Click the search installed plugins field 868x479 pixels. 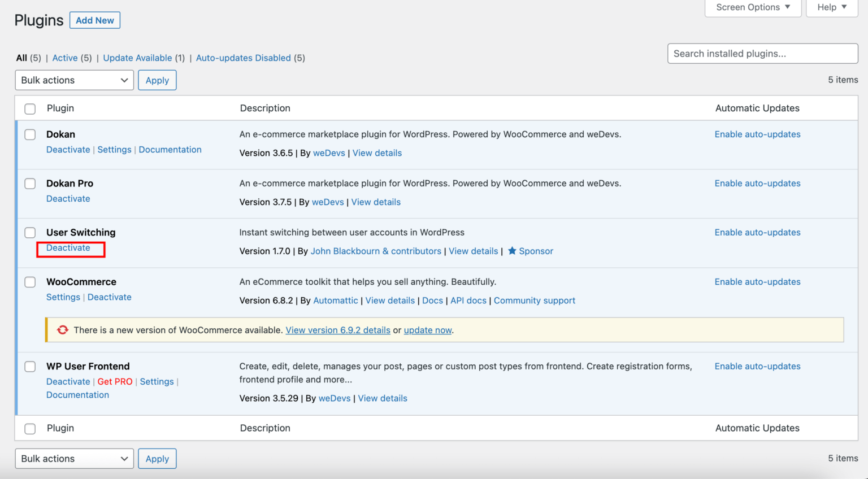(762, 53)
